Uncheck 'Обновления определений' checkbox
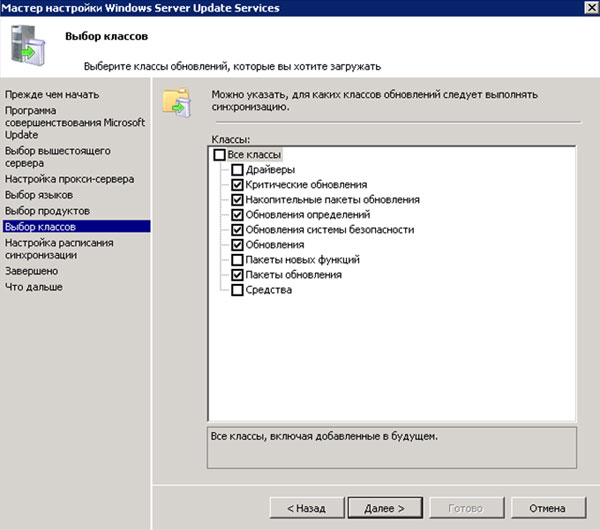 coord(237,215)
